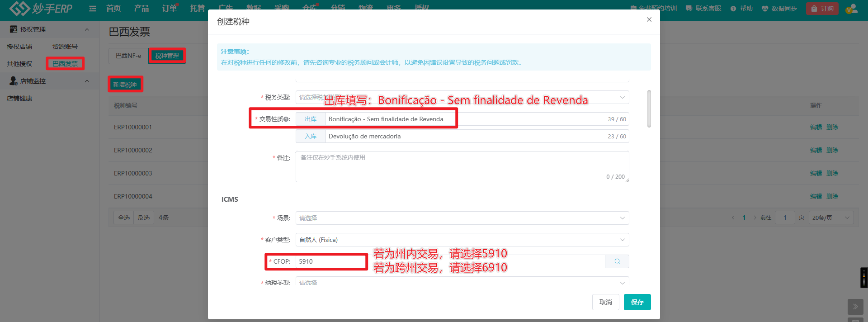Click 联系客服 chat icon
The image size is (868, 322).
689,8
